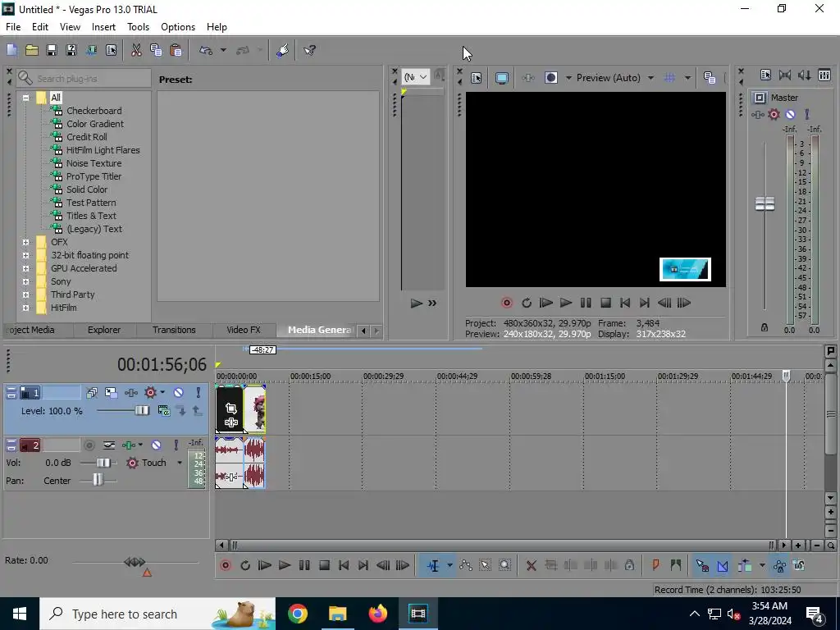Click the Split Screen View icon

click(x=551, y=78)
